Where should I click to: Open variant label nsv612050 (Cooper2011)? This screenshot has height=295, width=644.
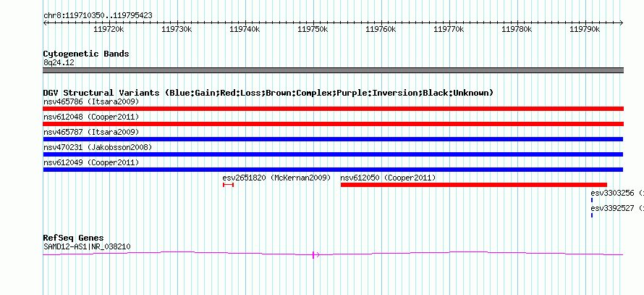click(388, 178)
